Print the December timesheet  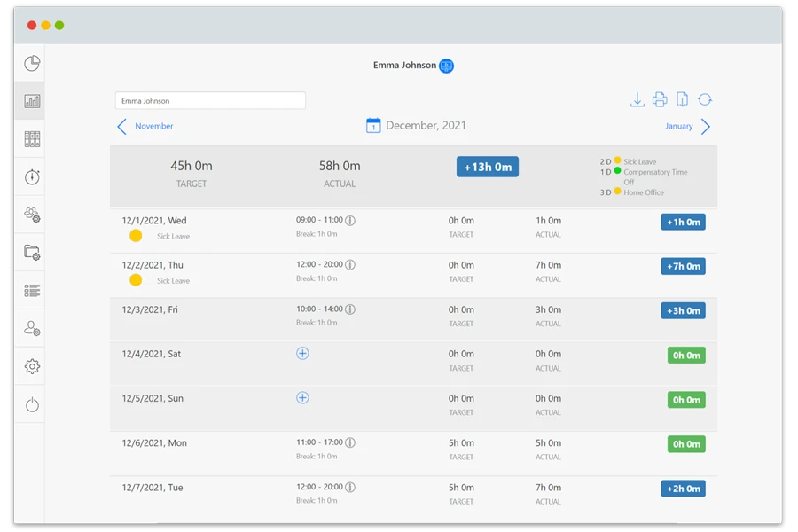660,99
